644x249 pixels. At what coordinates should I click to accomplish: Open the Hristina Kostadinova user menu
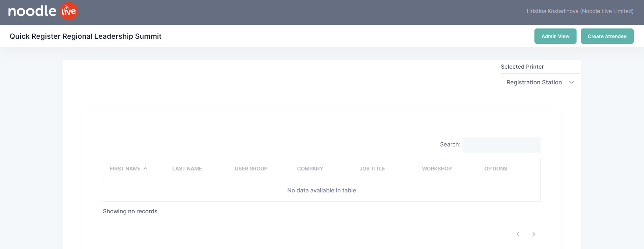point(580,11)
